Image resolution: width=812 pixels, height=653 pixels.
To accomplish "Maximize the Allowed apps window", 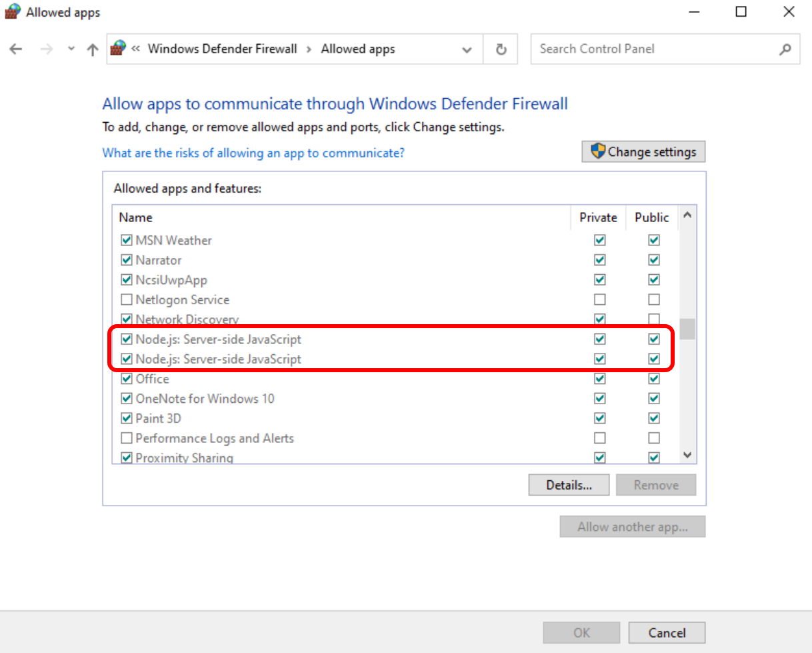I will (x=741, y=12).
